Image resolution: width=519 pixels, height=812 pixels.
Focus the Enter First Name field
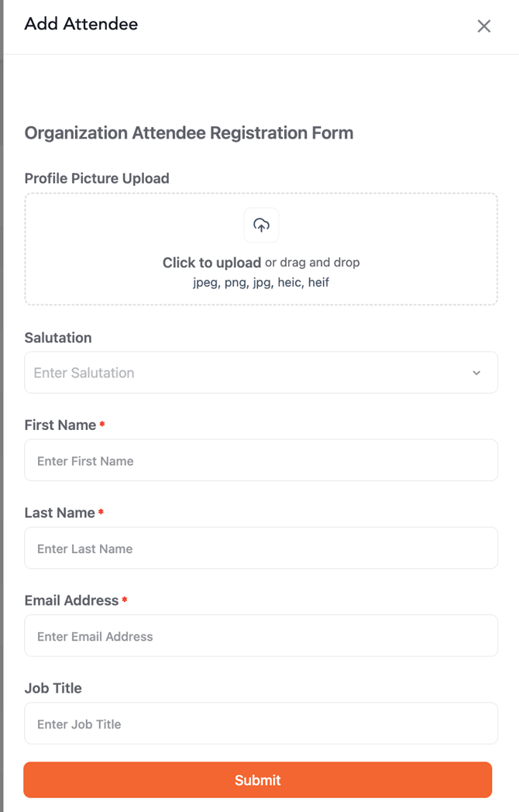[261, 461]
